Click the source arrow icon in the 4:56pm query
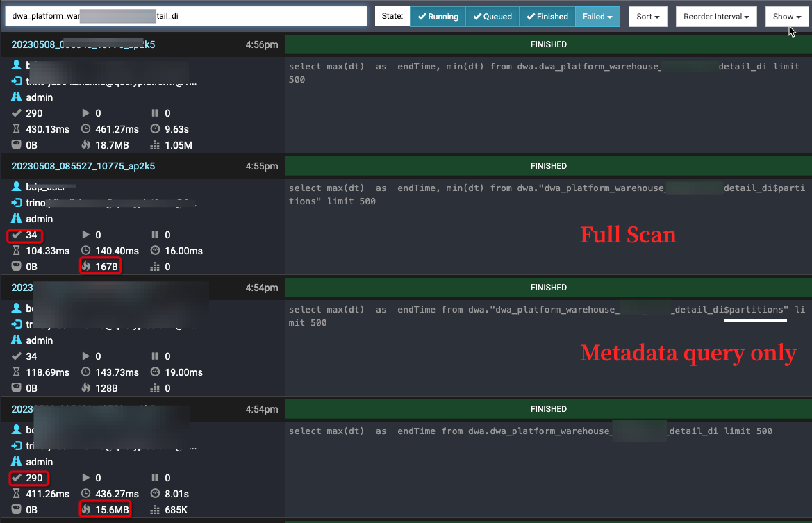The height and width of the screenshot is (523, 812). (x=17, y=81)
